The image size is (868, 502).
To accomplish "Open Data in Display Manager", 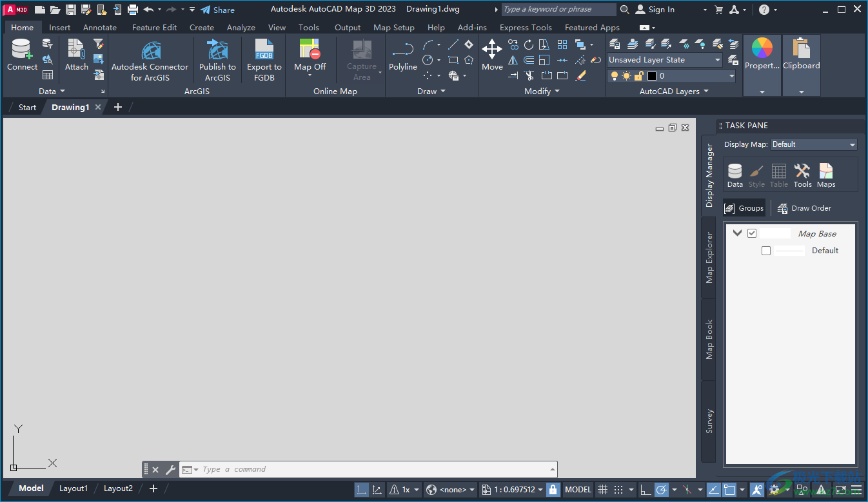I will [735, 175].
